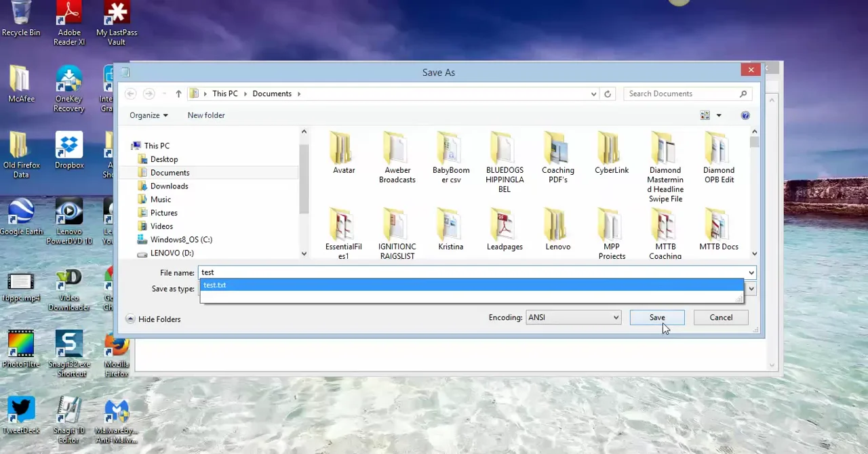Screen dimensions: 868x454
Task: Expand the File name history dropdown arrow
Action: click(751, 272)
